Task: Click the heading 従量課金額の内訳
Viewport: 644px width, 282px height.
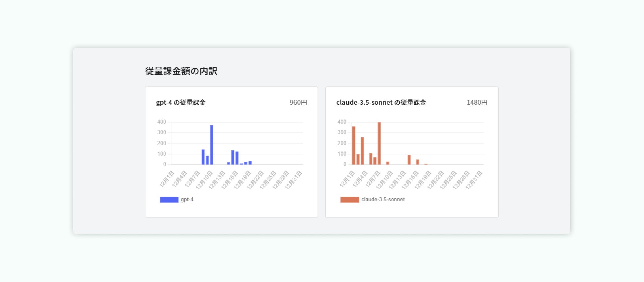Action: click(x=181, y=71)
